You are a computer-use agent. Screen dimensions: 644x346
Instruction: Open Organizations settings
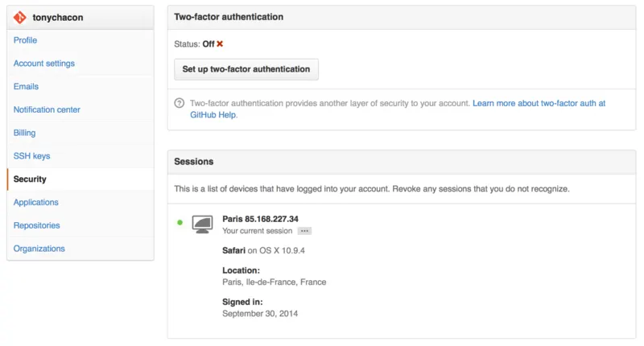pyautogui.click(x=39, y=249)
